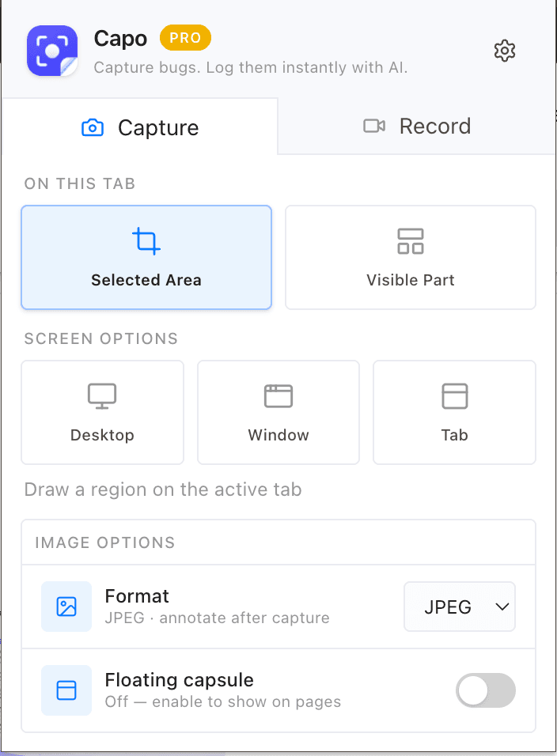Image resolution: width=557 pixels, height=756 pixels.
Task: Click the Capo title text
Action: (120, 39)
